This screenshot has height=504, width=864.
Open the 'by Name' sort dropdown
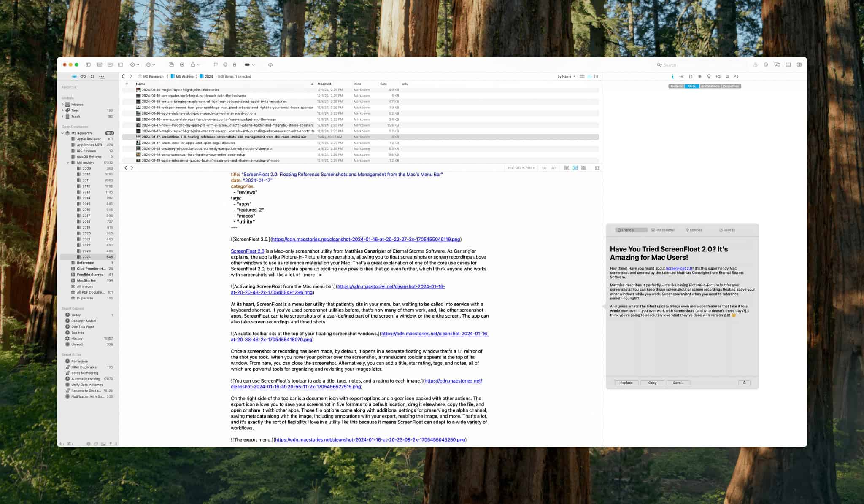pyautogui.click(x=566, y=76)
